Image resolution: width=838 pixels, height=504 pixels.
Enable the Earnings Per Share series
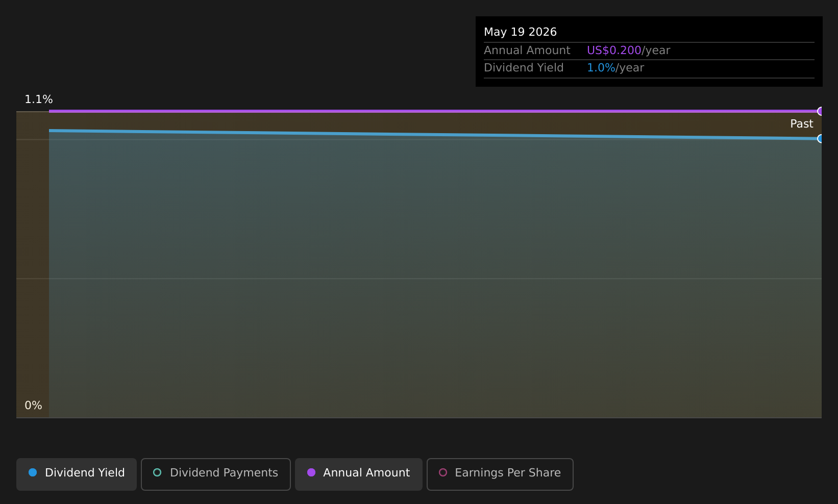pos(500,474)
